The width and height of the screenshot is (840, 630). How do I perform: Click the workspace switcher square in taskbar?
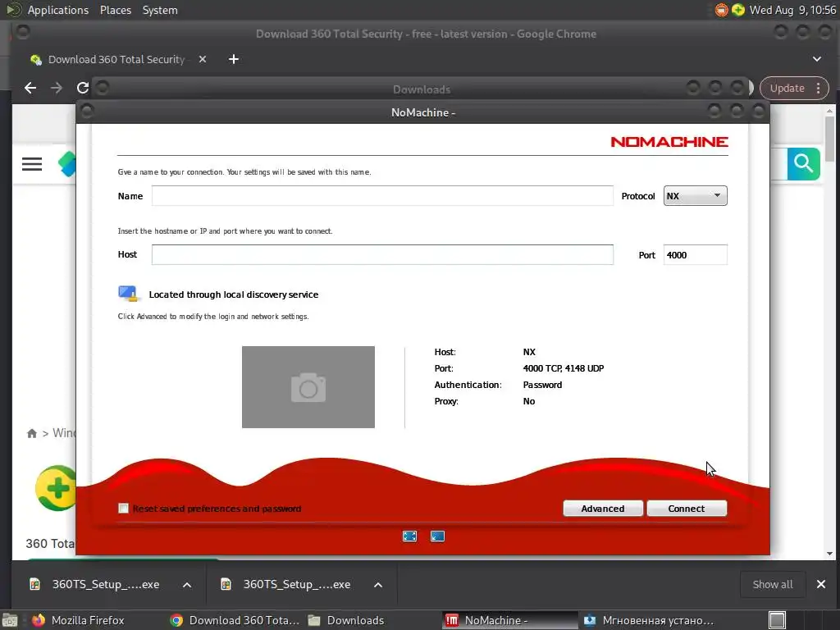click(778, 620)
